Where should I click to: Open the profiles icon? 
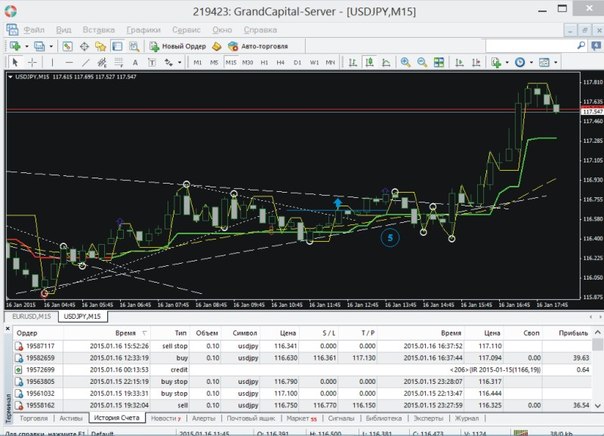point(39,46)
